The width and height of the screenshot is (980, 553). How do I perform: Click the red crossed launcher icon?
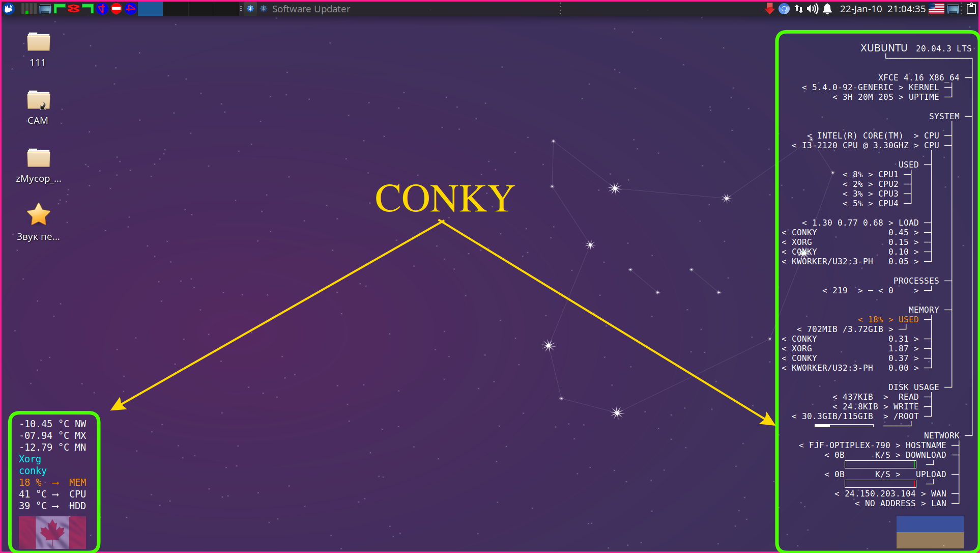click(74, 9)
